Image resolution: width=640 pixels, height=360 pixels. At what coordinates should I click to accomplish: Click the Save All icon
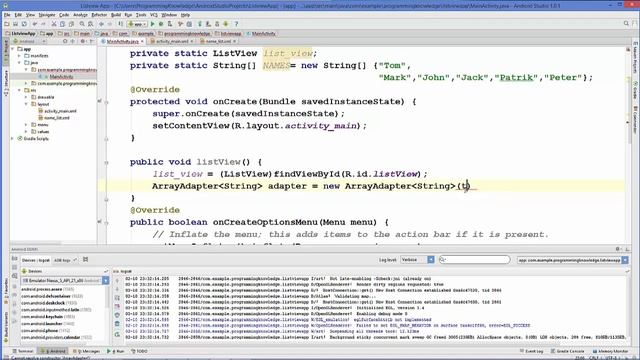point(16,24)
